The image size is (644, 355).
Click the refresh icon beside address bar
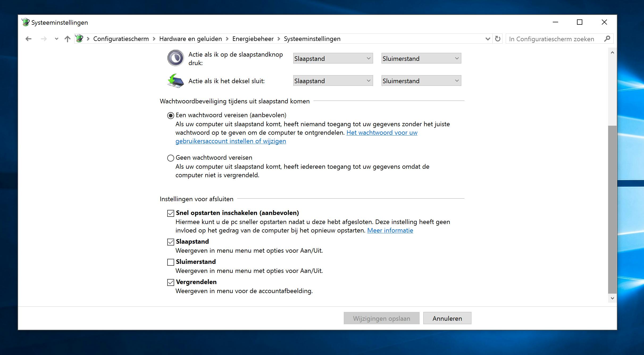click(498, 39)
